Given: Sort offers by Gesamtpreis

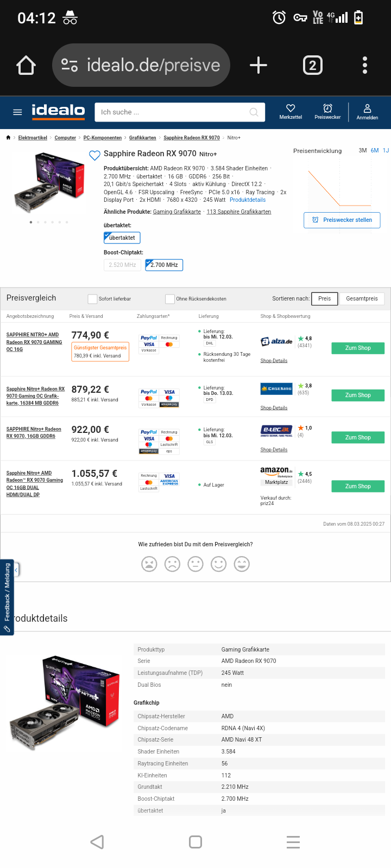Looking at the screenshot, I should click(362, 298).
